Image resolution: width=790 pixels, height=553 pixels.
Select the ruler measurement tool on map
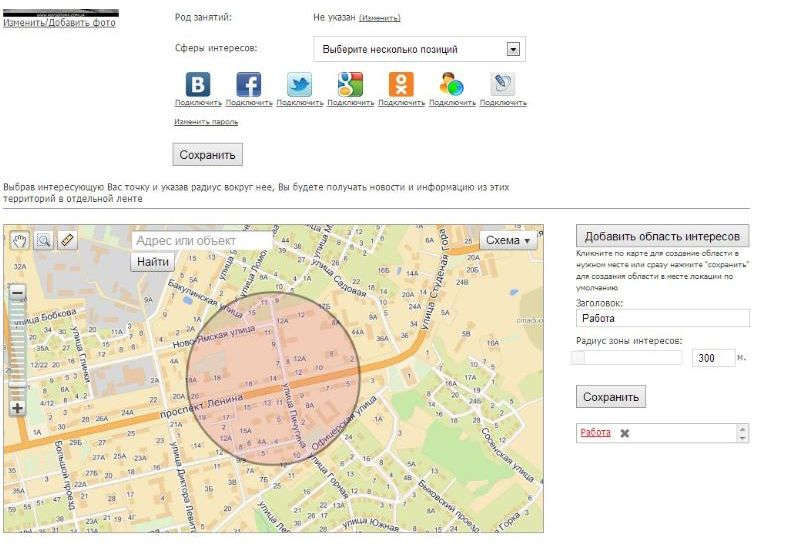(68, 241)
